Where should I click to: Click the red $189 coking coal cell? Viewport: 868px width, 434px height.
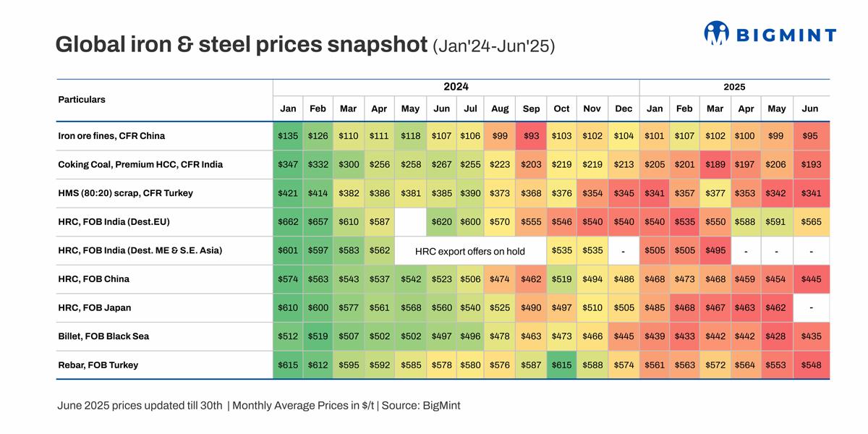(715, 165)
